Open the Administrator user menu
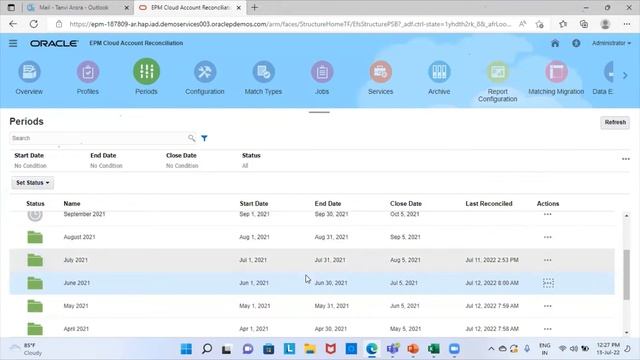 point(611,43)
